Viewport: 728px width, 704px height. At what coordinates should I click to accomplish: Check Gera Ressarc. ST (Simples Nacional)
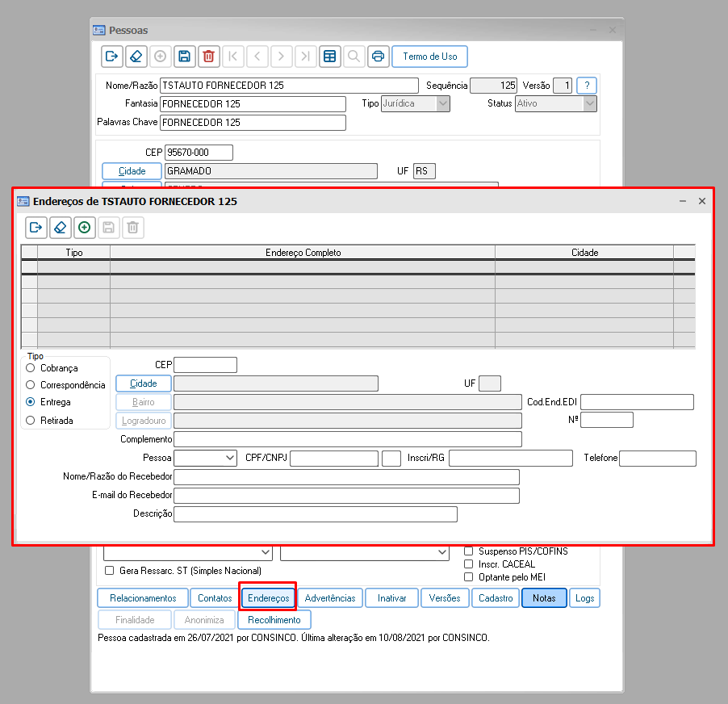point(110,571)
